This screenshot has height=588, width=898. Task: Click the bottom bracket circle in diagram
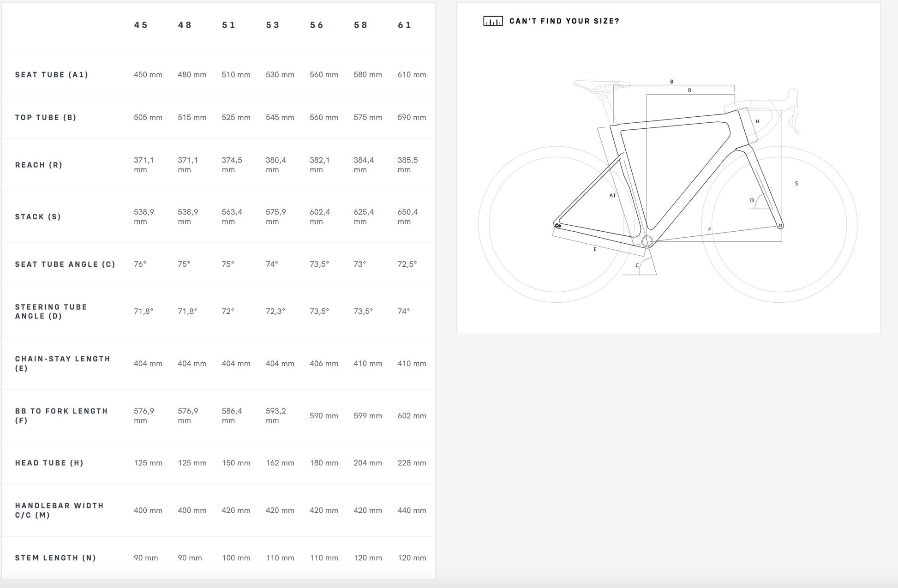click(647, 241)
